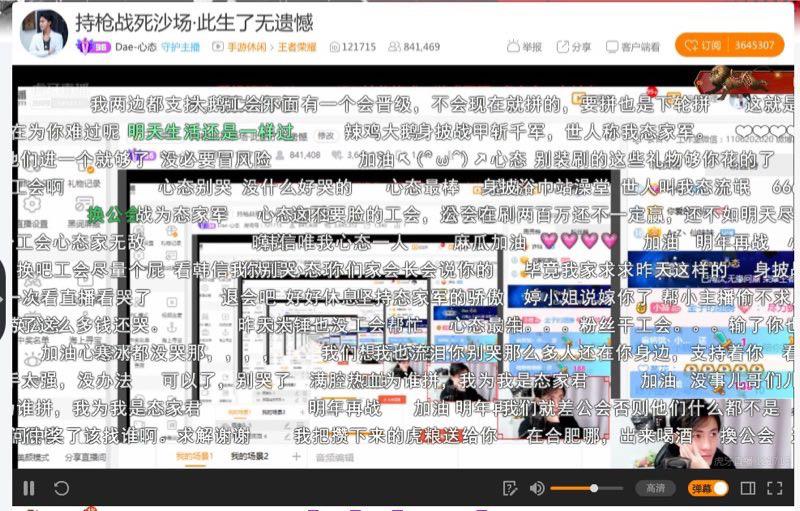Open the 高清 quality selector
Viewport: 800px width, 511px height.
pos(654,488)
